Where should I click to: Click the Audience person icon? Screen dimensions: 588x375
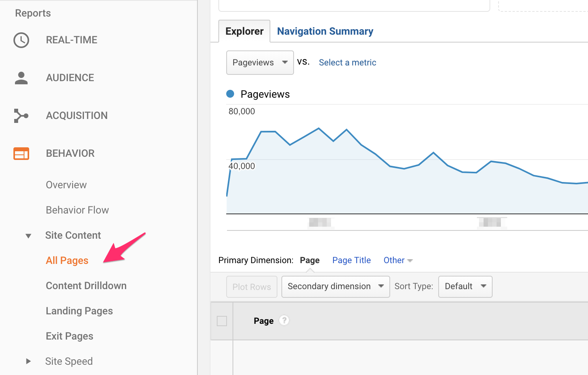point(21,78)
